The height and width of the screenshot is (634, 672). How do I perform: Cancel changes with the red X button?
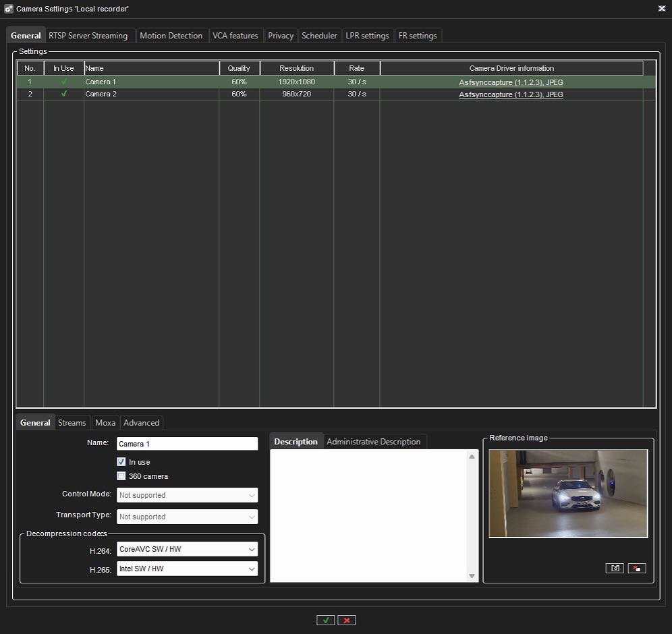point(347,621)
